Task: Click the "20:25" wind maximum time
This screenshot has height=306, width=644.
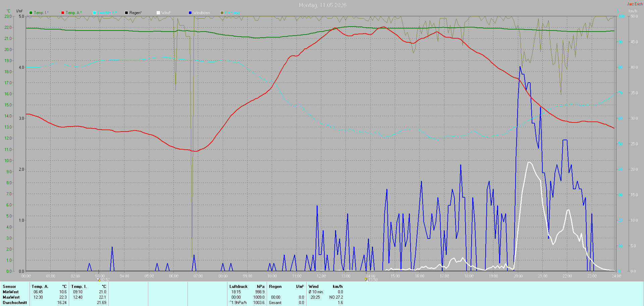Action: (x=315, y=297)
